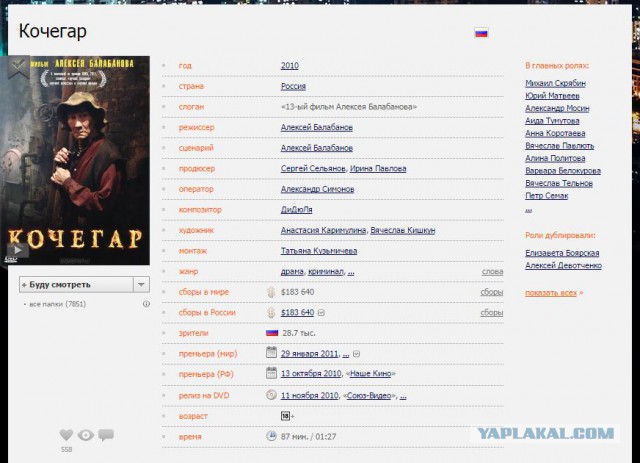Click the 29 января 2011 premiere date
The image size is (640, 463).
(310, 354)
